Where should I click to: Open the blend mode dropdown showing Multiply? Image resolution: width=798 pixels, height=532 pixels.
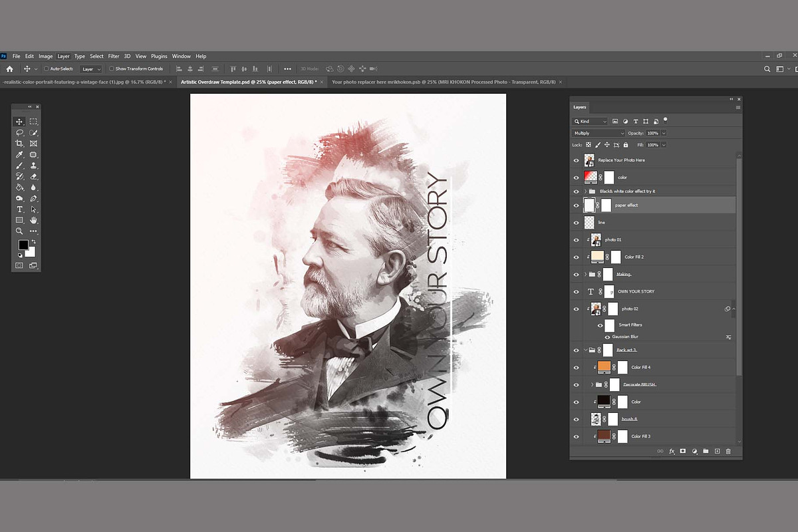(x=599, y=133)
